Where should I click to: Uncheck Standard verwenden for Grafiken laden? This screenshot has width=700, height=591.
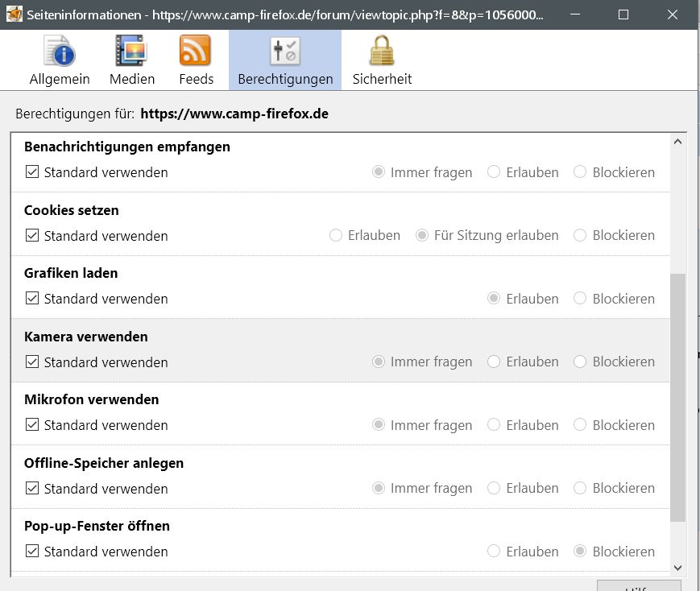[x=32, y=298]
